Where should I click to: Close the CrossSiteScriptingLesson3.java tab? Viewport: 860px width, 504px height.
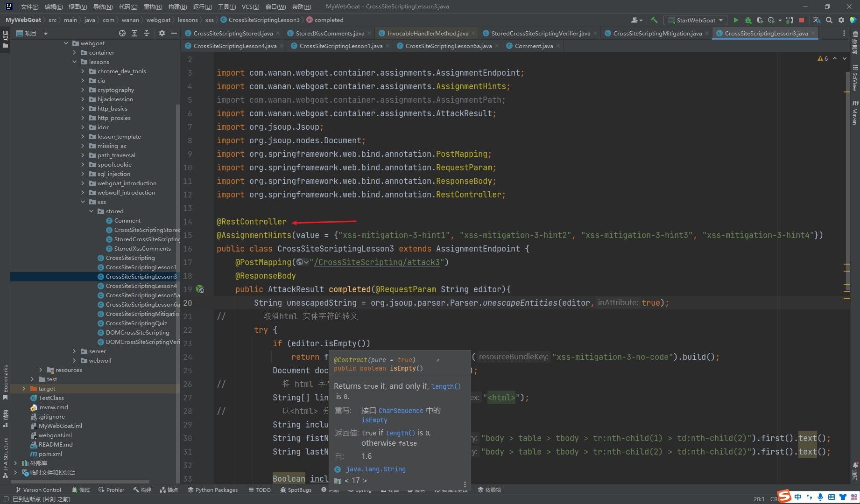(813, 33)
